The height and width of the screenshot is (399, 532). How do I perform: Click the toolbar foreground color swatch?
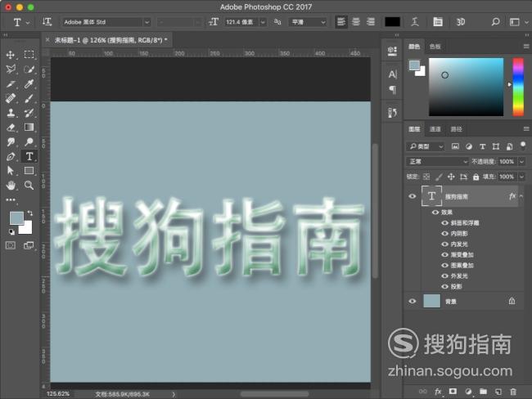[16, 218]
